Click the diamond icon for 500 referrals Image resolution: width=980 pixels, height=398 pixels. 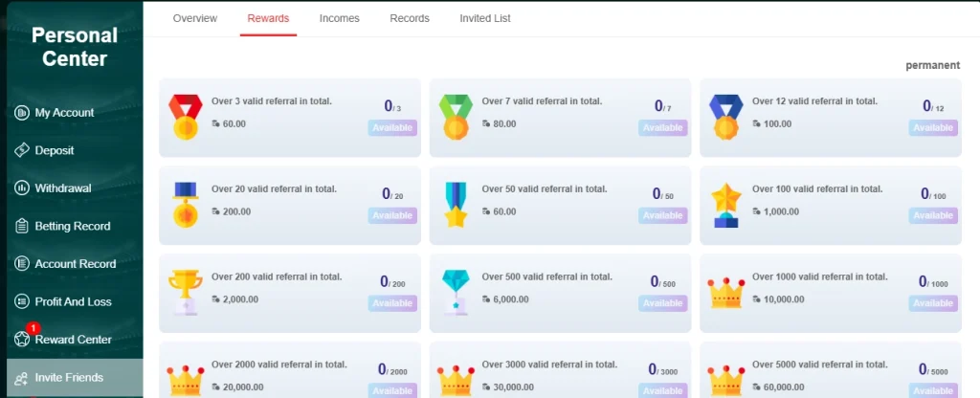coord(456,292)
